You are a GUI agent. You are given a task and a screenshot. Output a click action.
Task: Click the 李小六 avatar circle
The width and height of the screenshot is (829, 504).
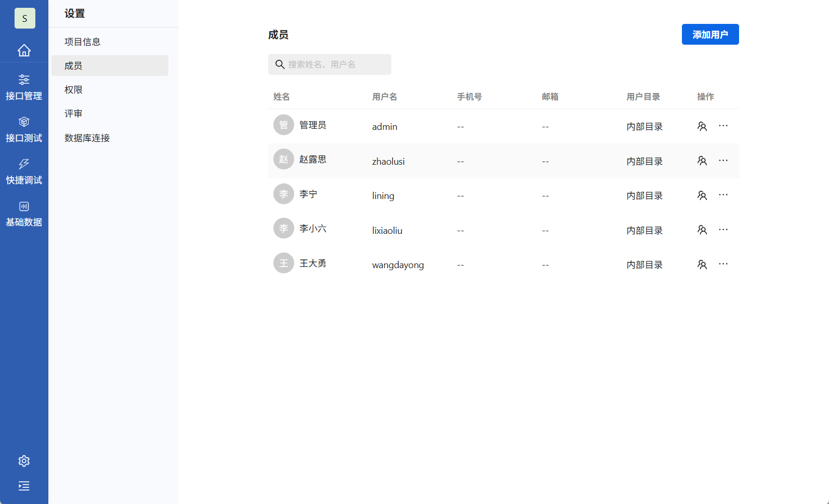[x=284, y=228]
